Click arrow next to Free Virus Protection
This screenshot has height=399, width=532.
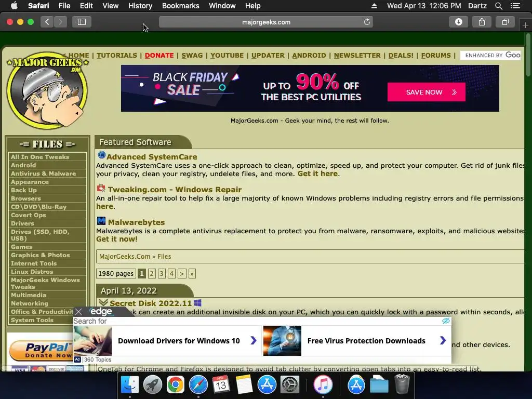pyautogui.click(x=443, y=341)
